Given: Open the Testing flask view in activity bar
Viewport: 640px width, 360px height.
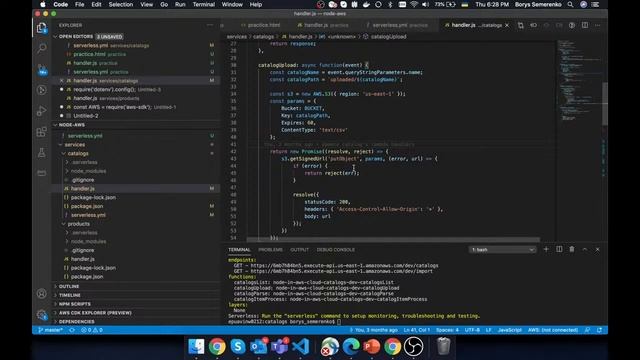Looking at the screenshot, I should pyautogui.click(x=42, y=153).
